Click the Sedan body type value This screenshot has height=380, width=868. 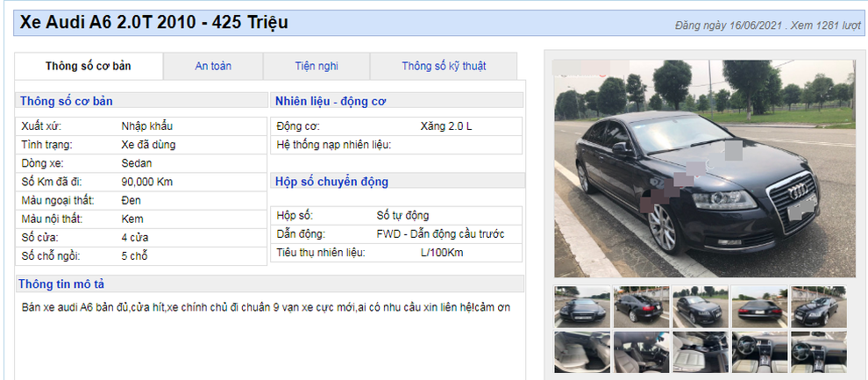pyautogui.click(x=137, y=163)
